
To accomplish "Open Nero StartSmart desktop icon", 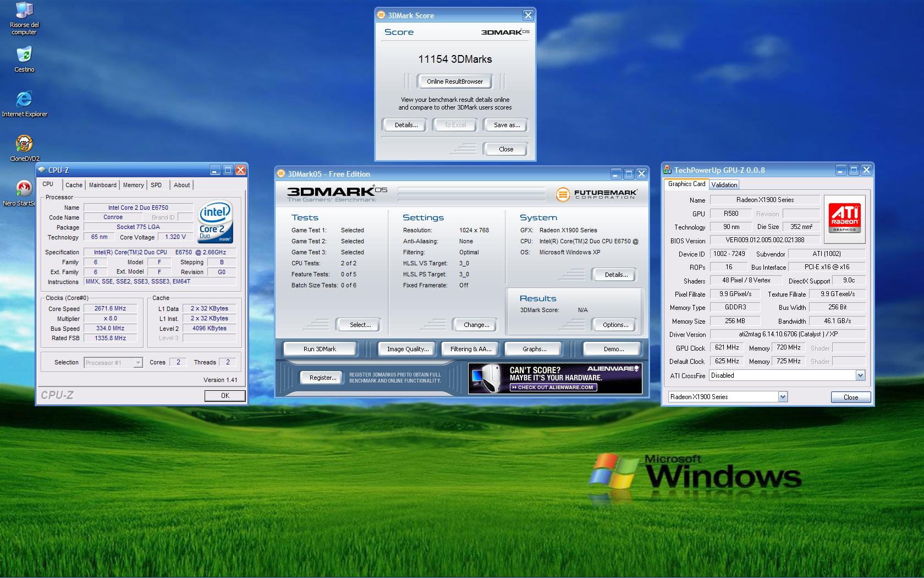I will [x=23, y=189].
